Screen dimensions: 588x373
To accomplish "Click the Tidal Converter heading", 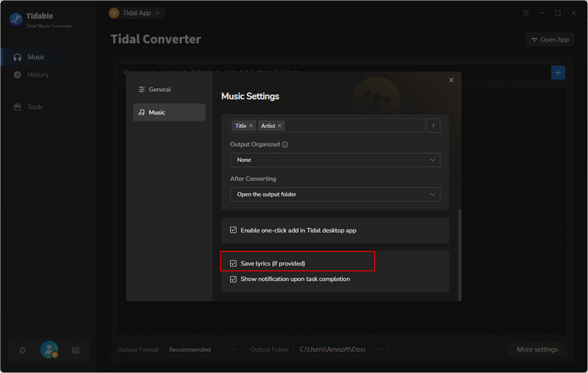I will [156, 39].
